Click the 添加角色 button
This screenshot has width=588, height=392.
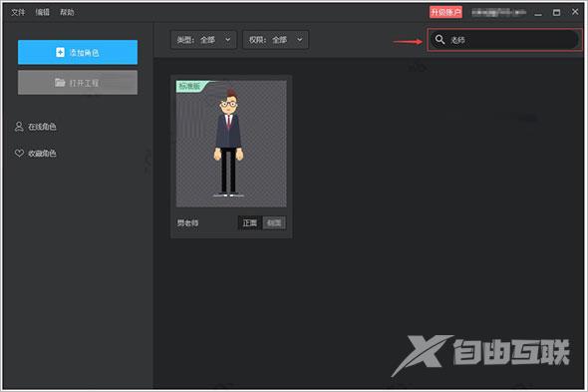tap(78, 52)
